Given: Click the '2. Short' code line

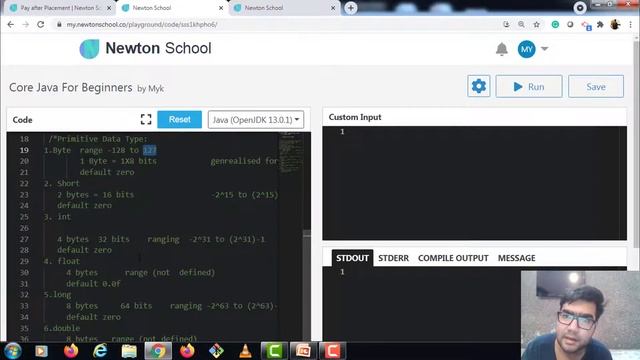Looking at the screenshot, I should point(62,183).
